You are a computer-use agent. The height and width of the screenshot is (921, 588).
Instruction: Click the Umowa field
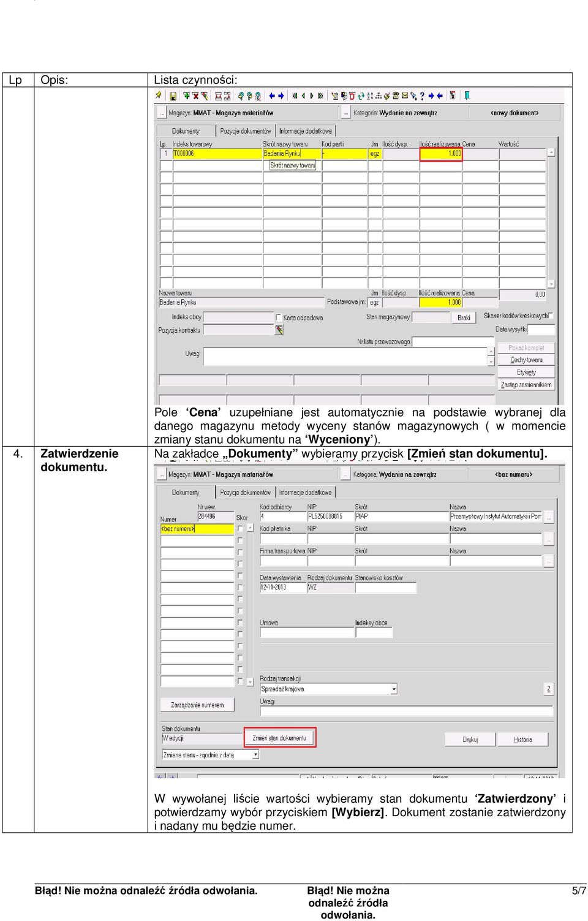pos(307,632)
